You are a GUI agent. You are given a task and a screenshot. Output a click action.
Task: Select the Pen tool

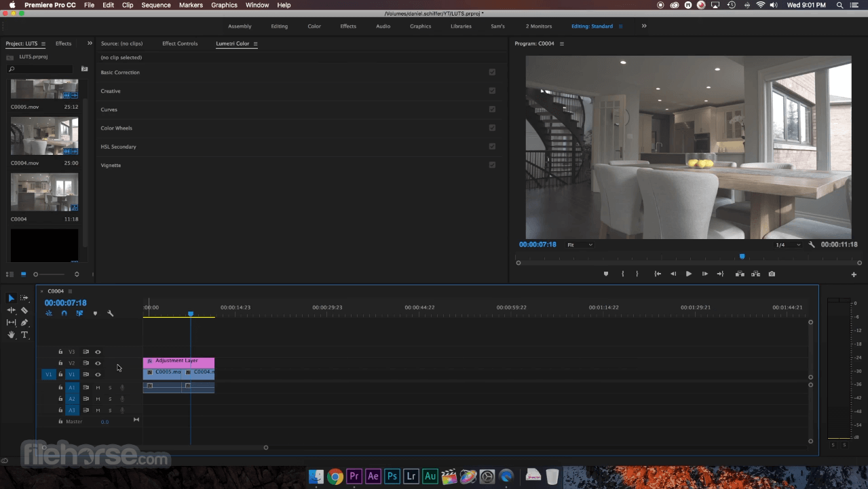click(24, 323)
